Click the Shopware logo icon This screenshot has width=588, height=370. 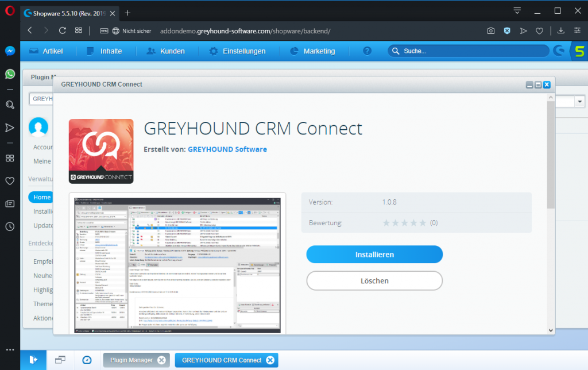[559, 51]
